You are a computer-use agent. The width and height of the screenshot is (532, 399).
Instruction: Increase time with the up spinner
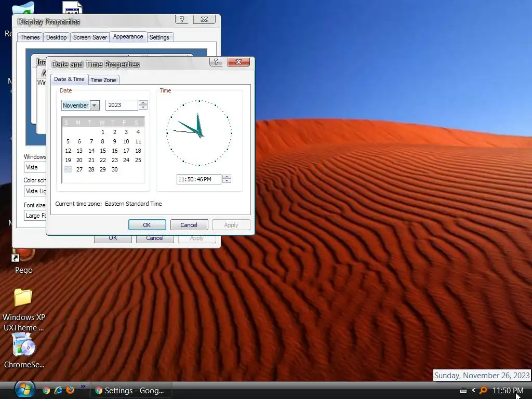tap(227, 177)
